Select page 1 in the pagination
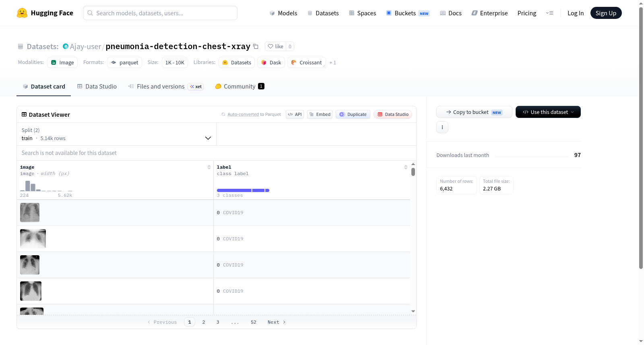 190,322
